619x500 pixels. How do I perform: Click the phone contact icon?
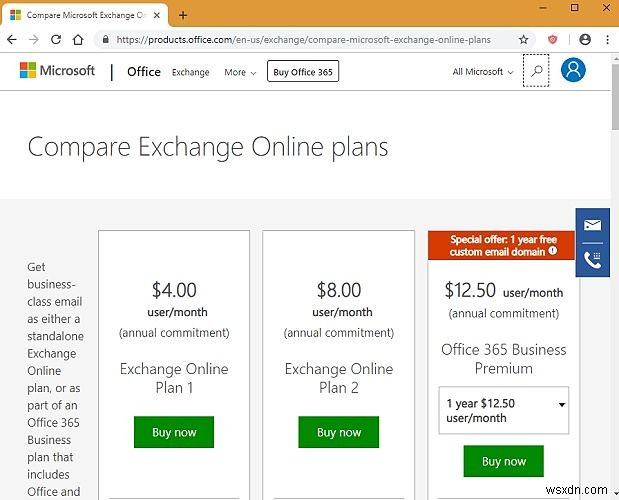coord(592,259)
